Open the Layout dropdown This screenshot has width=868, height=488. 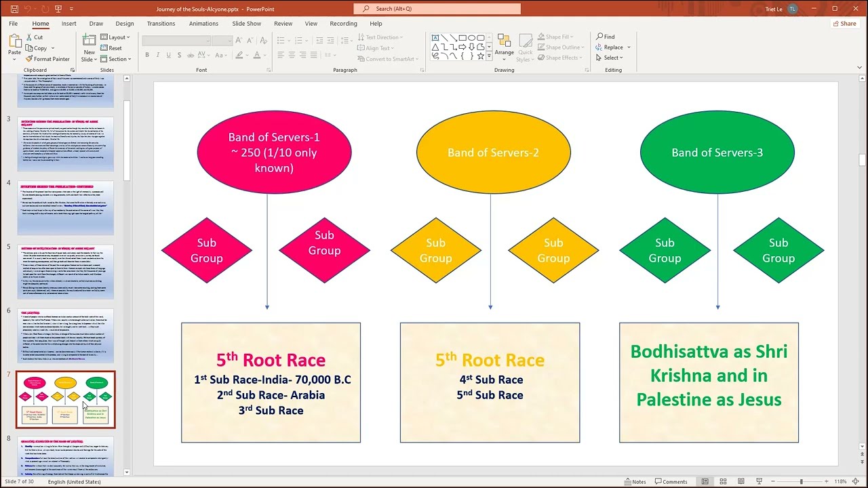click(x=115, y=37)
